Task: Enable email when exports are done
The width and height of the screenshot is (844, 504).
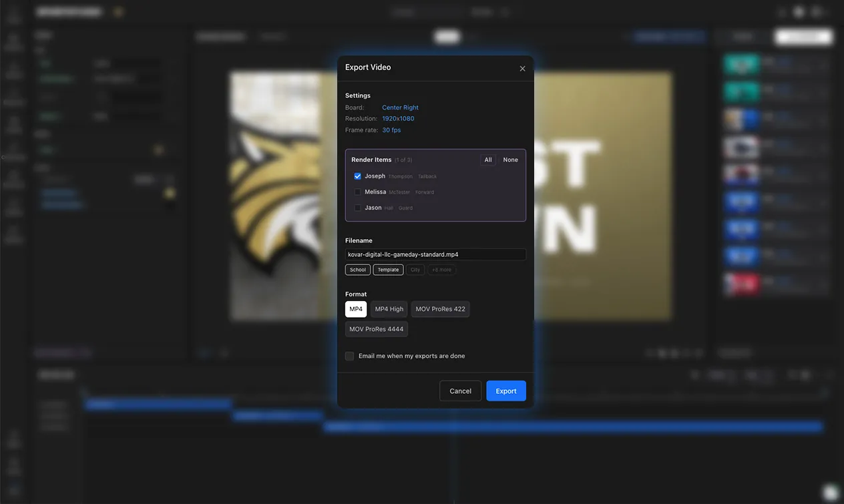Action: click(x=349, y=356)
